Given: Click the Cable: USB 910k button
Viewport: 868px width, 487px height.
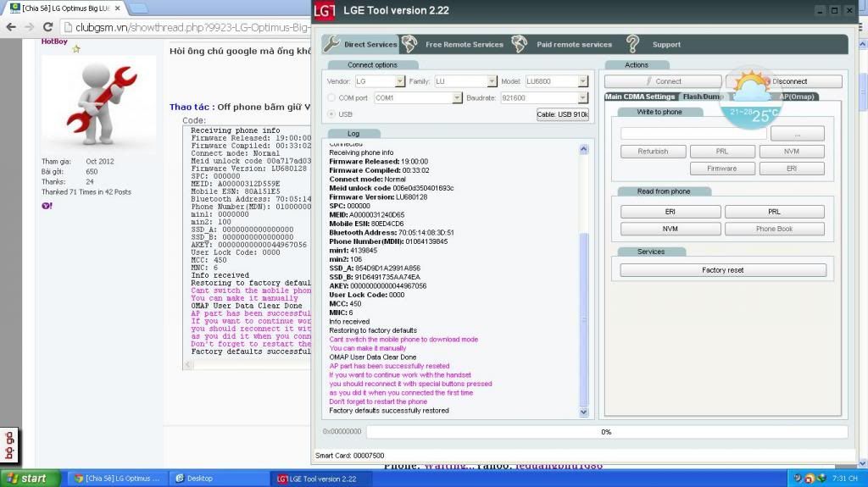Looking at the screenshot, I should point(563,114).
